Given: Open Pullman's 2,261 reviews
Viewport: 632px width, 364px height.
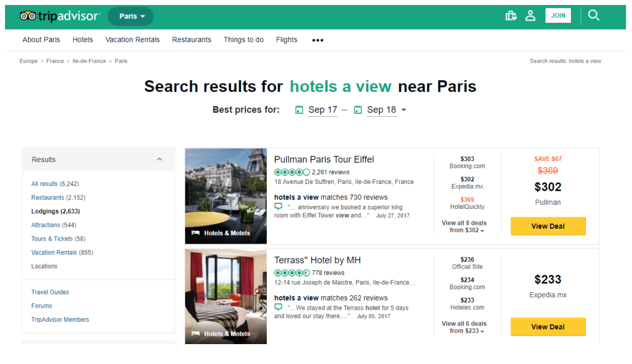Looking at the screenshot, I should click(x=331, y=172).
